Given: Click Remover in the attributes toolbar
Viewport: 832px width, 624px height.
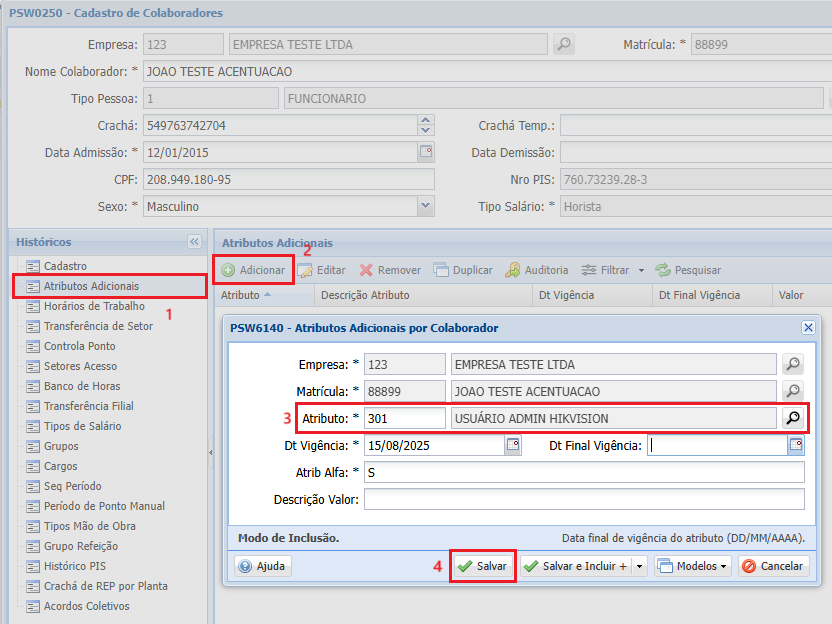Looking at the screenshot, I should (390, 270).
